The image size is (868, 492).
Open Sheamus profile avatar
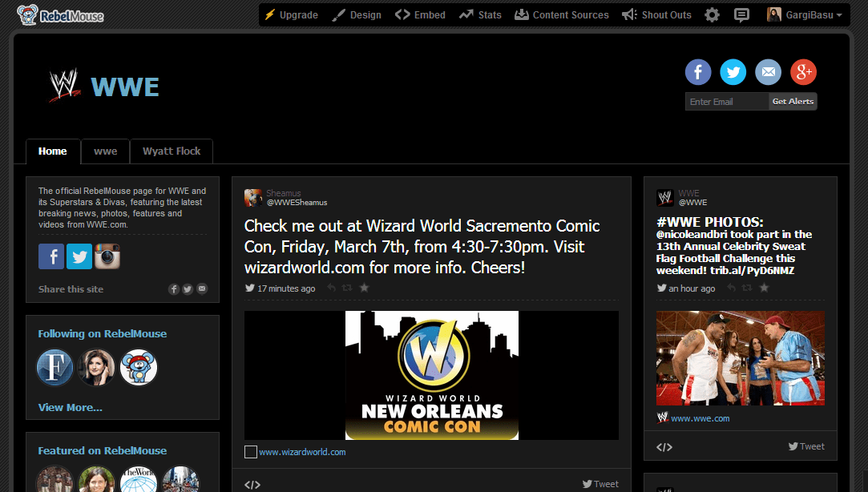click(253, 198)
